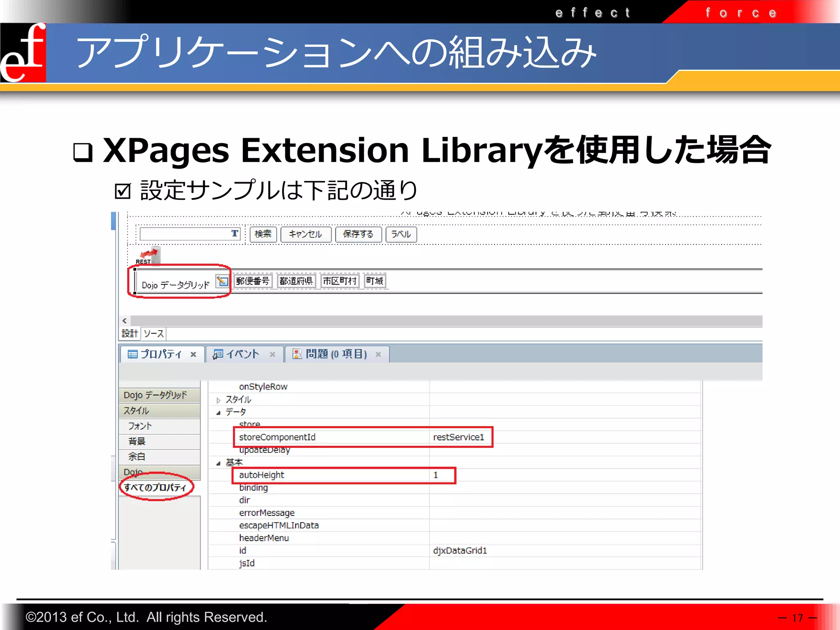840x630 pixels.
Task: Select the headerMenu property row
Action: [455, 538]
